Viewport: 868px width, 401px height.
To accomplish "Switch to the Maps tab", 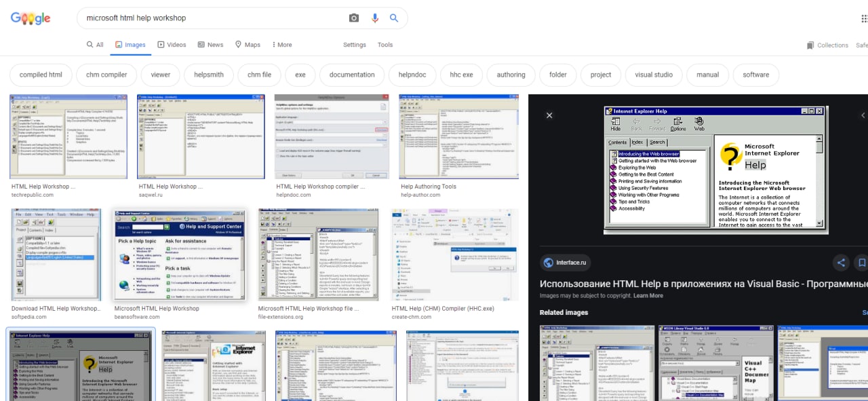I will [248, 45].
